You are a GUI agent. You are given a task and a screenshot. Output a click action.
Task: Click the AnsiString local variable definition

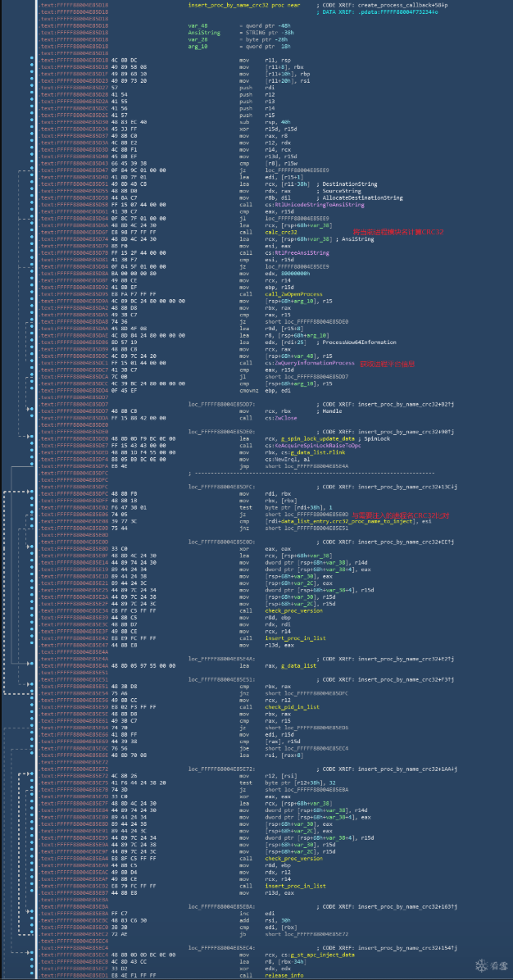[x=202, y=32]
